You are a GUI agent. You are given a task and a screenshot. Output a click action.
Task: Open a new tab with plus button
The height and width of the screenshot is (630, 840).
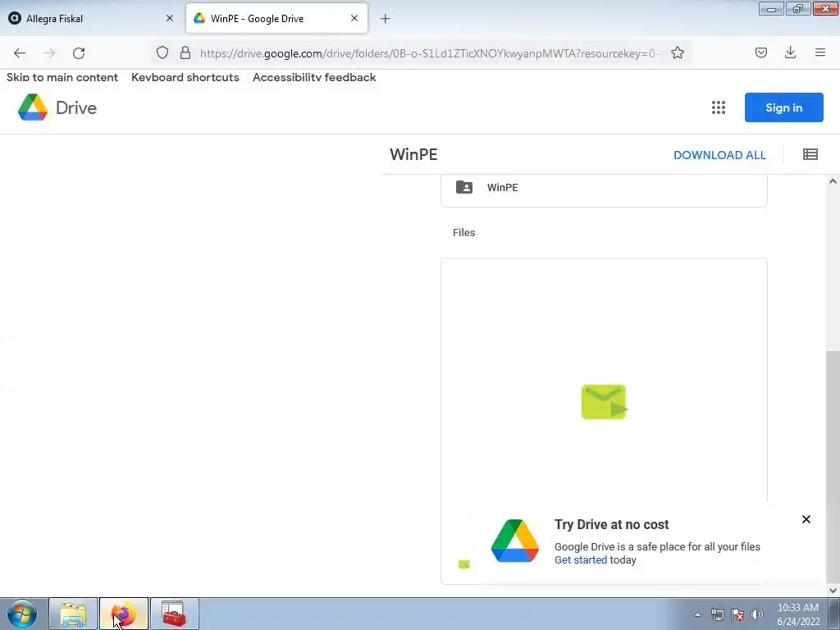[x=385, y=19]
